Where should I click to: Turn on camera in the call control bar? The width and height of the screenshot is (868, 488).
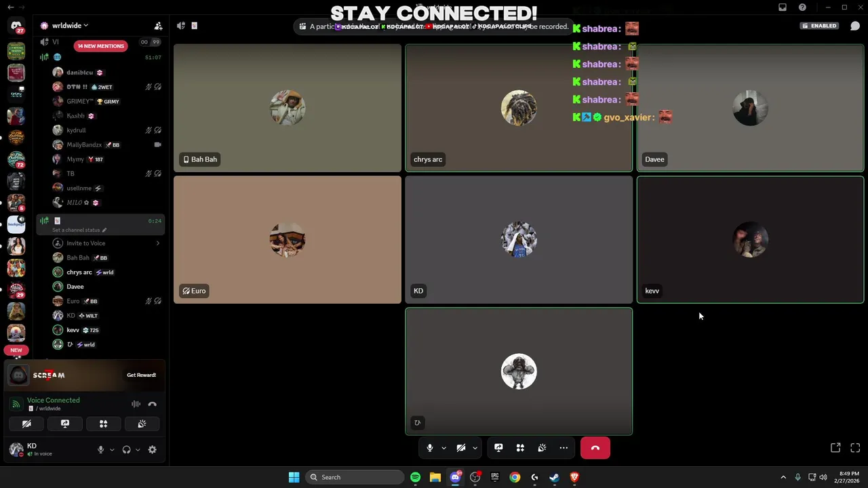[461, 448]
